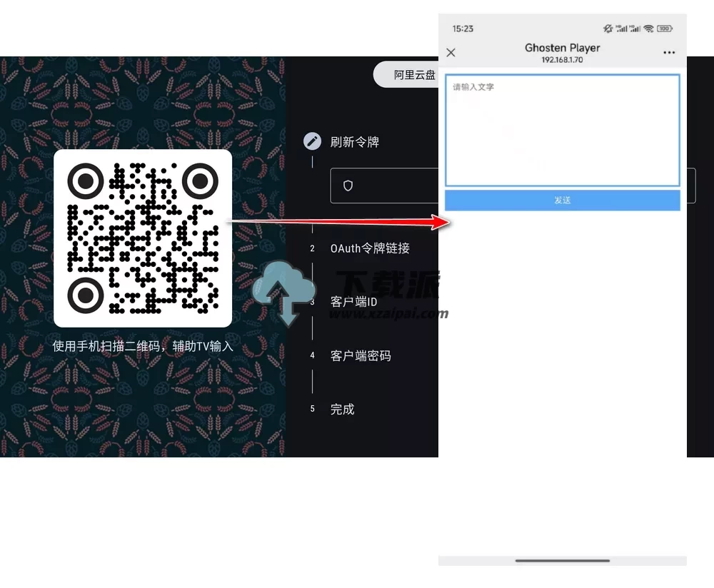Tap the 192.168.1.70 address text

pos(563,60)
